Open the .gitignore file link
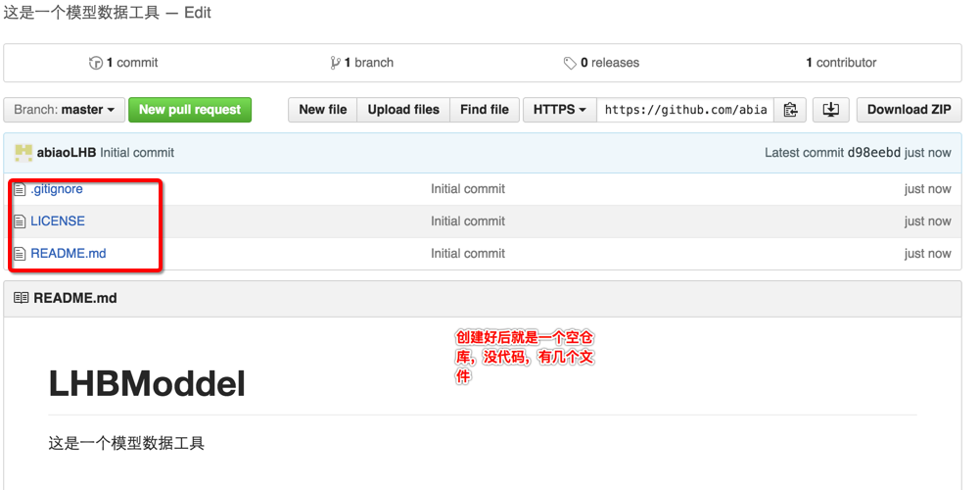This screenshot has width=980, height=490. pos(57,189)
